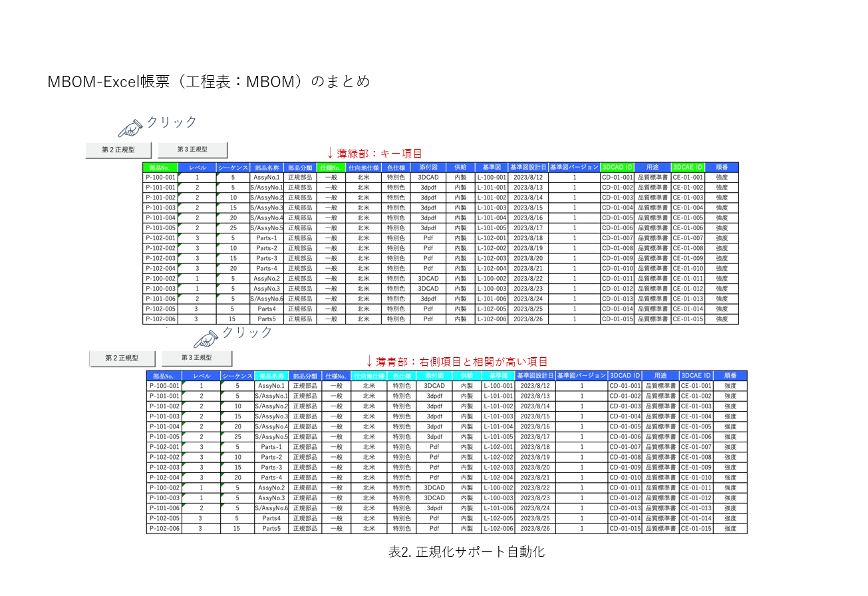Select cell P-100-001 in the upper table
The height and width of the screenshot is (596, 868).
161,178
